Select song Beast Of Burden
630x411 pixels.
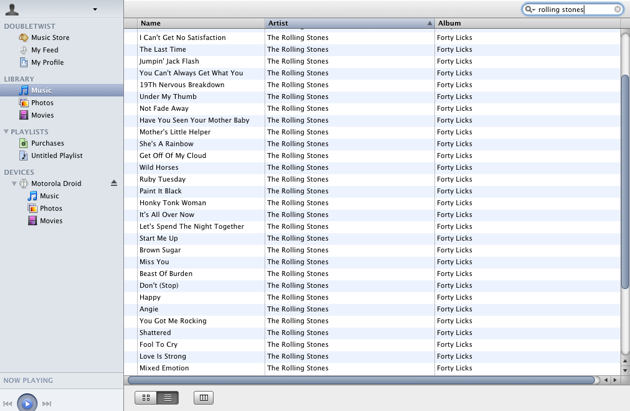[x=166, y=274]
